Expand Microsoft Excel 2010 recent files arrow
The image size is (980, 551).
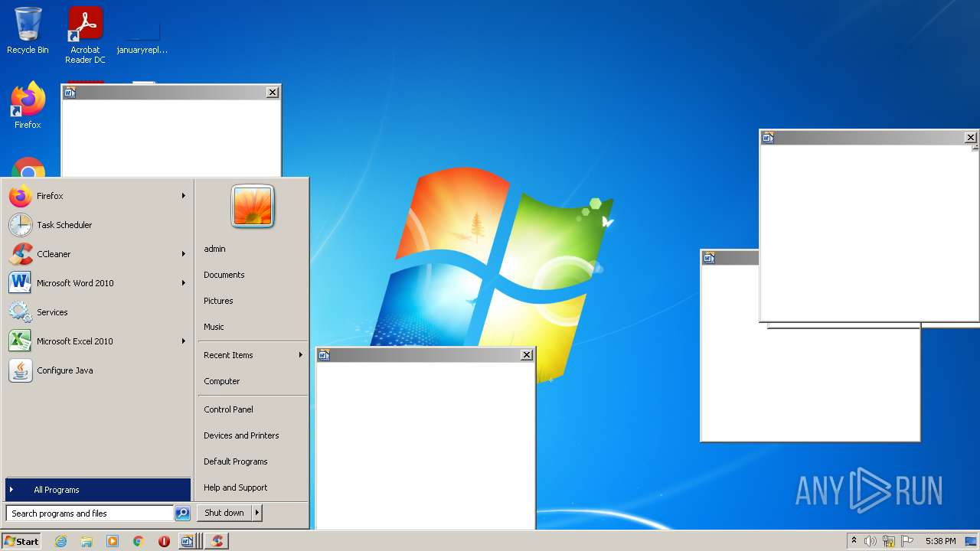click(184, 341)
